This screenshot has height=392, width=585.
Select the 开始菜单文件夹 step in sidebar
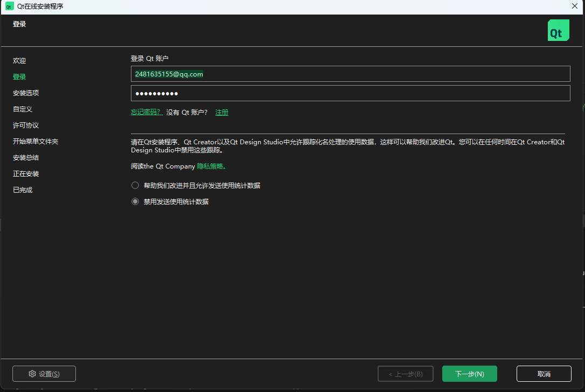36,142
